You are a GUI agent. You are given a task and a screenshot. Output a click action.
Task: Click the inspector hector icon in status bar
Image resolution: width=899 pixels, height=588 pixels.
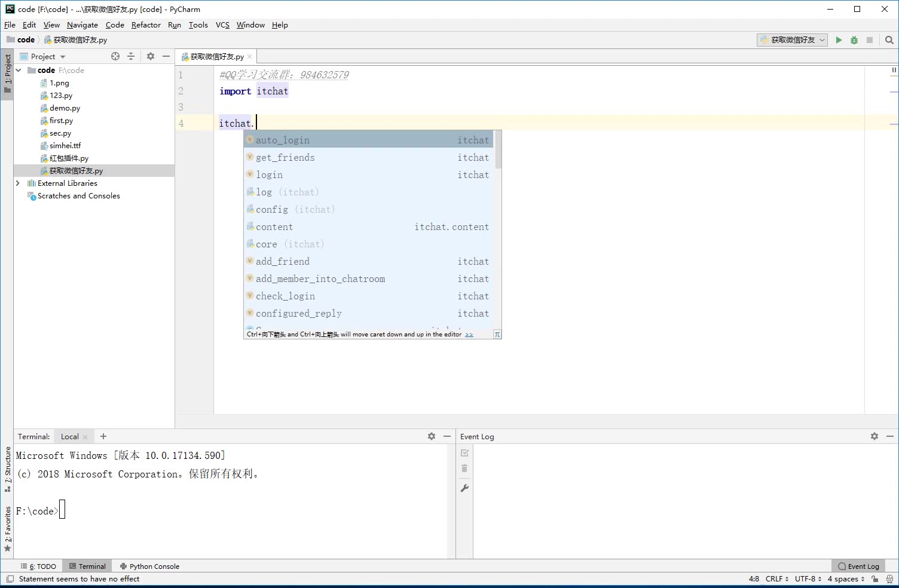click(889, 579)
